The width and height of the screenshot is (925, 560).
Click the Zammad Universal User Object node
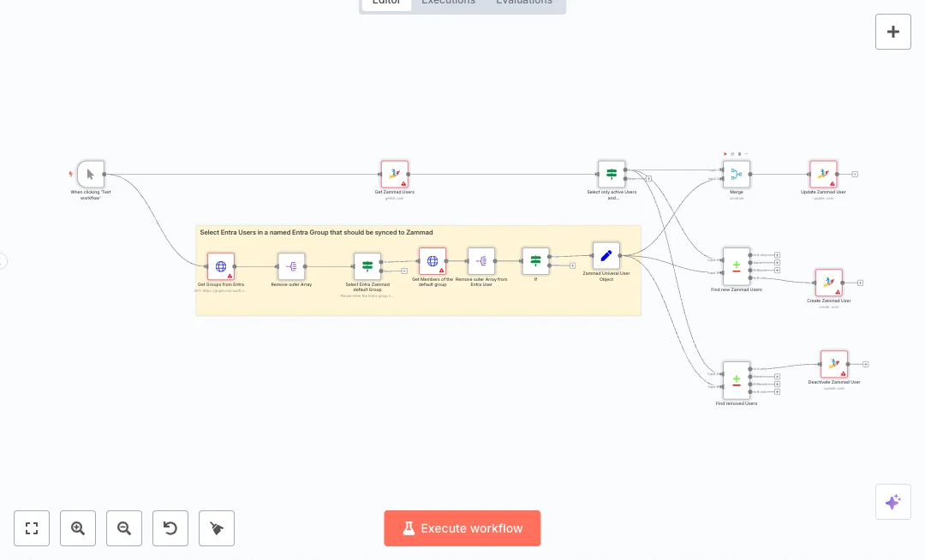606,255
